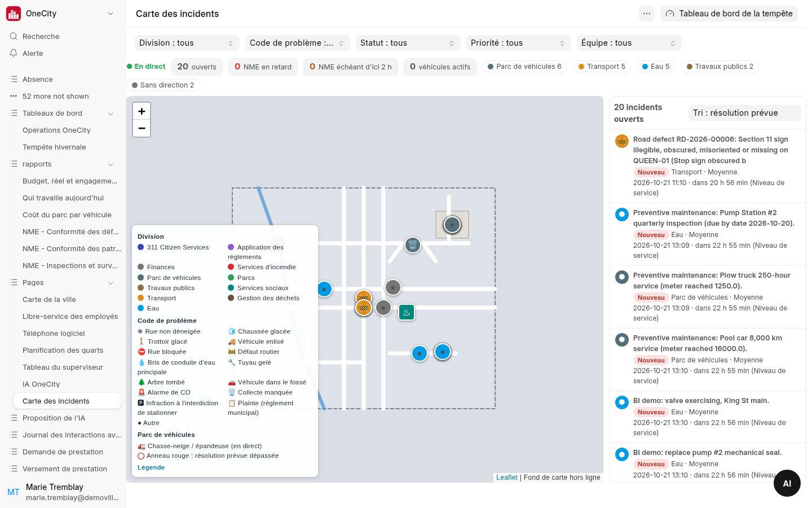Toggle the Transport 5 filter chip
Screen dimensions: 812x508
[x=602, y=67]
